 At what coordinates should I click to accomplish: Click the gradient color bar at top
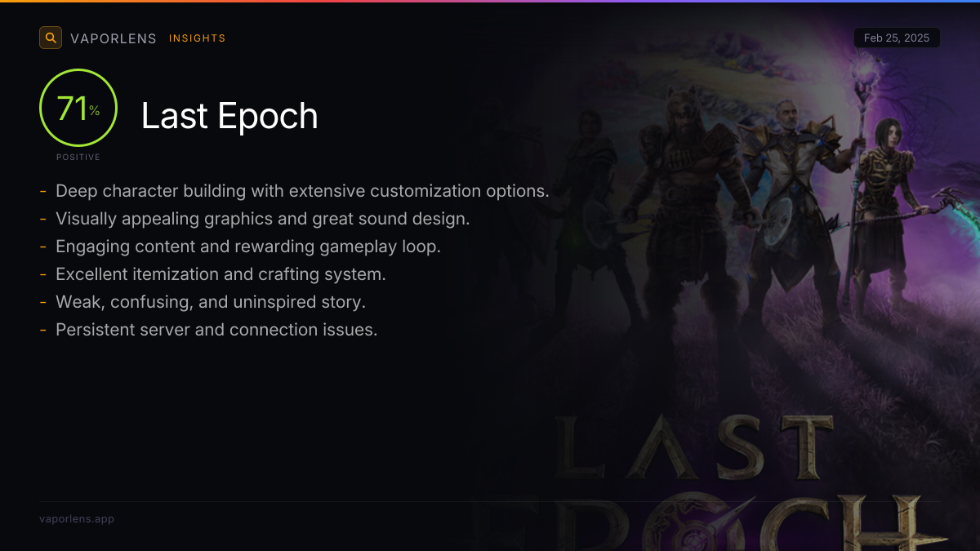[x=490, y=1]
